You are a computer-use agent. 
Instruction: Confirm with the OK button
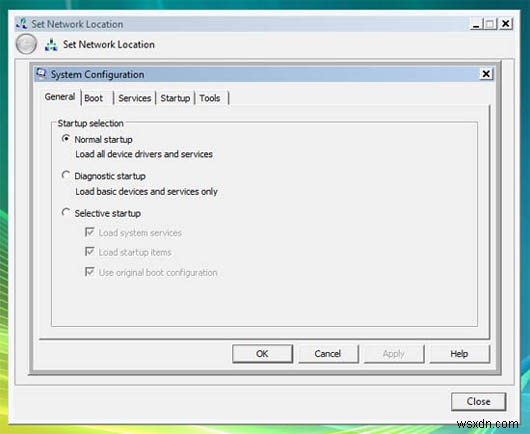click(x=262, y=354)
